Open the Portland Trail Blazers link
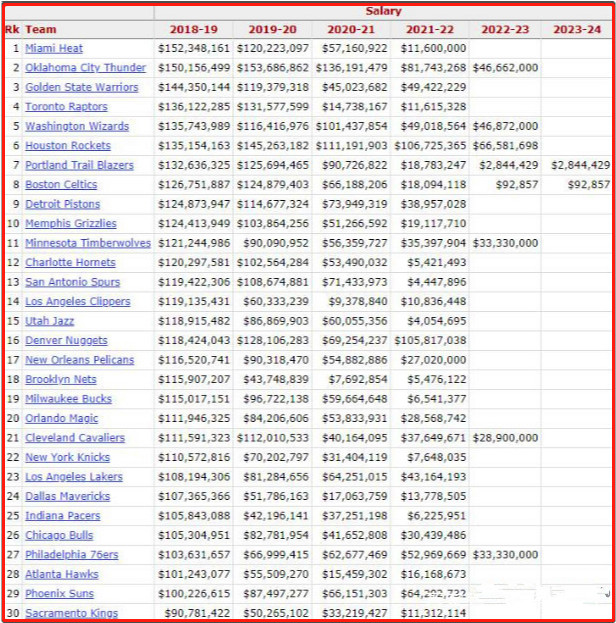This screenshot has width=616, height=623. 79,165
